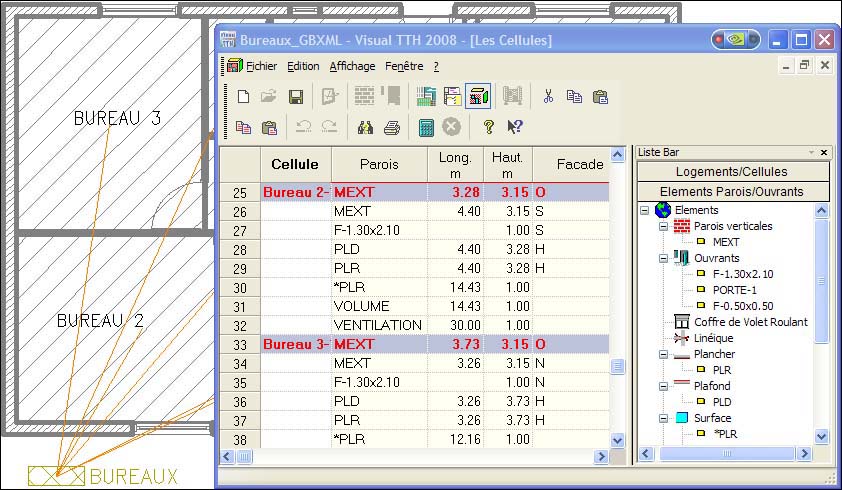The image size is (842, 490).
Task: Select row header 33 for Bureau 3
Action: [x=240, y=344]
